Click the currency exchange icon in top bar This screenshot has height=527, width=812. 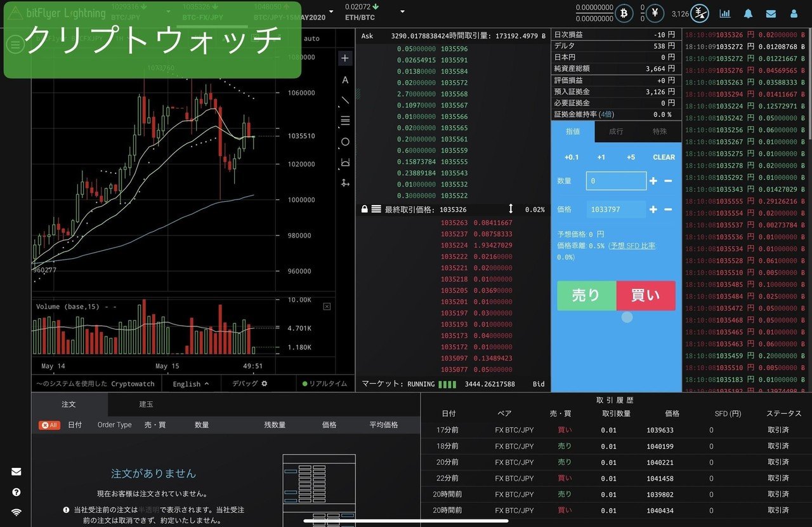pyautogui.click(x=700, y=13)
